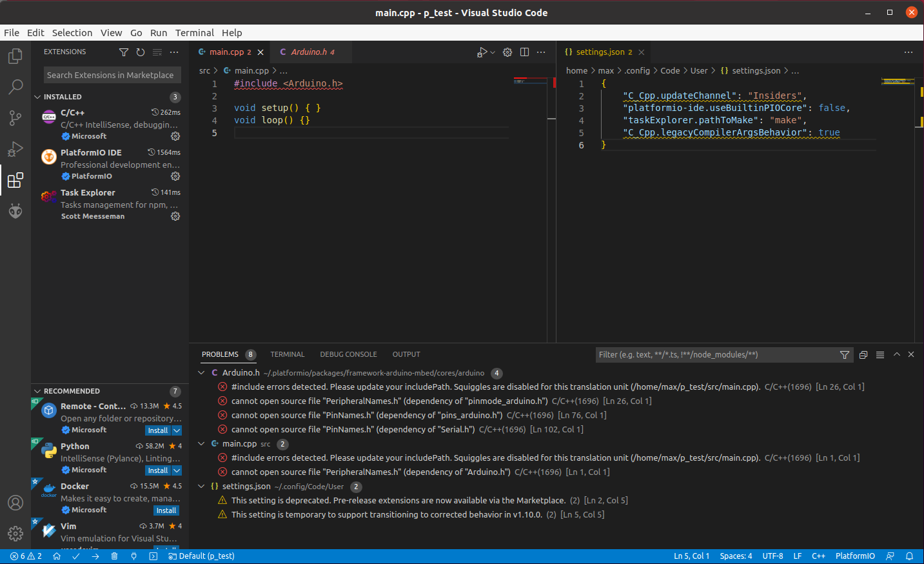Collapse the INSTALLED extensions section
Screen dimensions: 924x564
pos(38,97)
